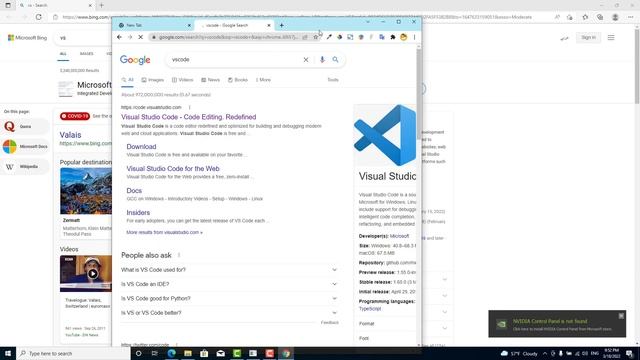640x360 pixels.
Task: Click VS Code logo in knowledge panel
Action: (x=385, y=135)
